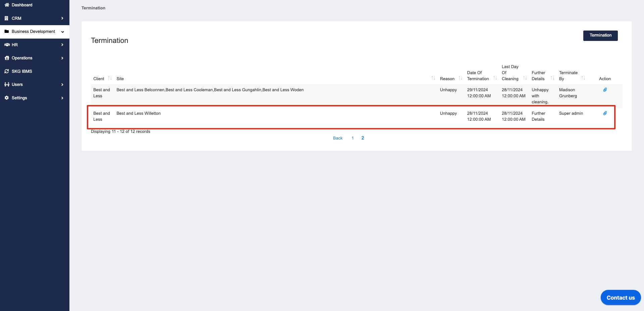
Task: Sort table by Client column arrows
Action: [110, 78]
